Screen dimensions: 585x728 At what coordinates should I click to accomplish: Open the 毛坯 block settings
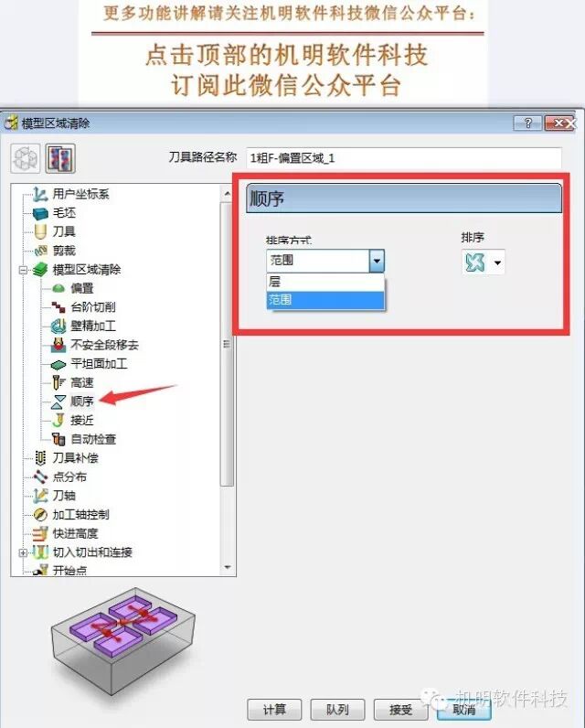[64, 213]
